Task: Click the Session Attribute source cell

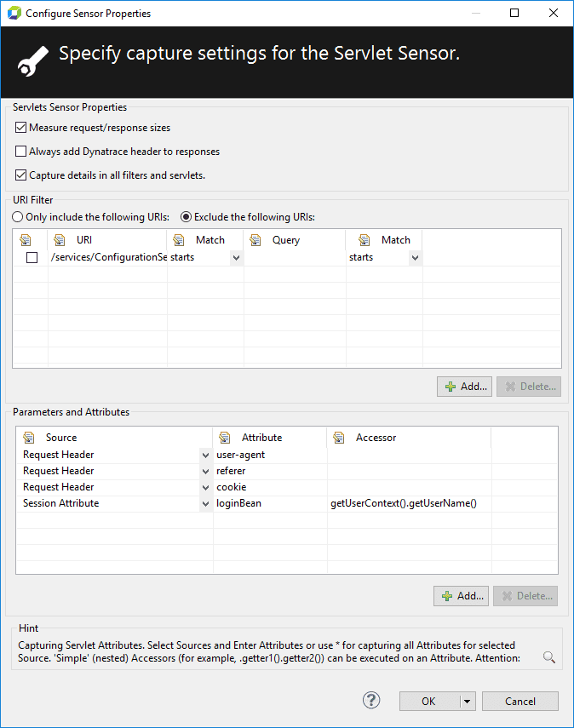Action: (108, 504)
